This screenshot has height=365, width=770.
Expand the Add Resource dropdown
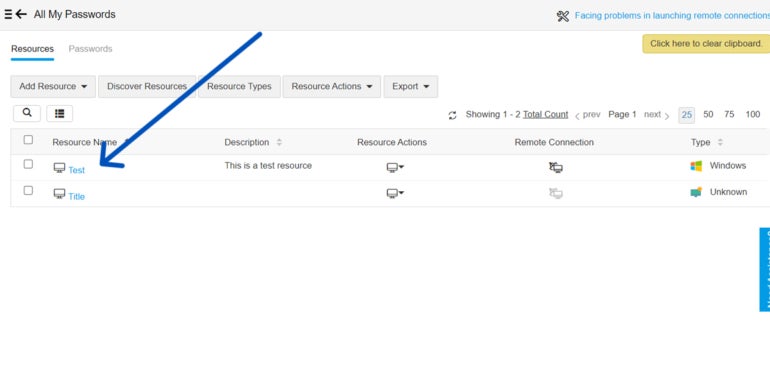53,86
